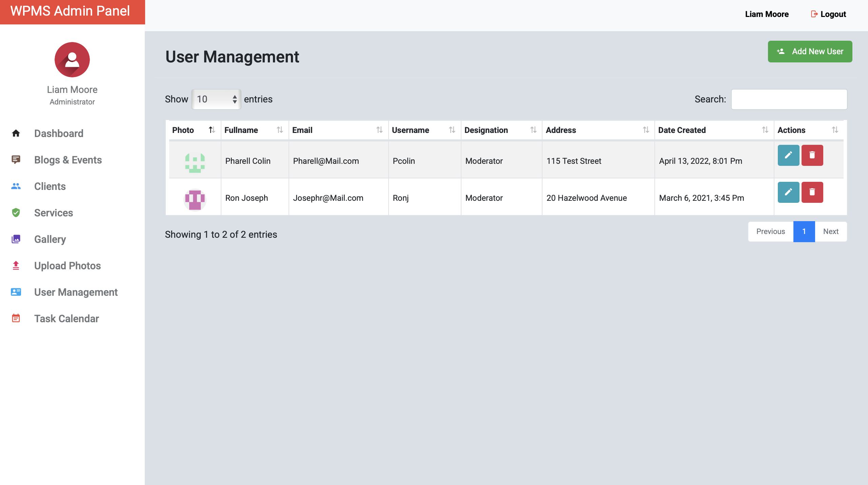Sort by Email column arrows

coord(379,130)
